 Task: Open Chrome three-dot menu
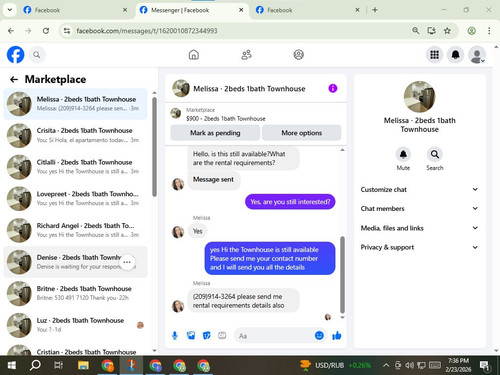(x=489, y=31)
